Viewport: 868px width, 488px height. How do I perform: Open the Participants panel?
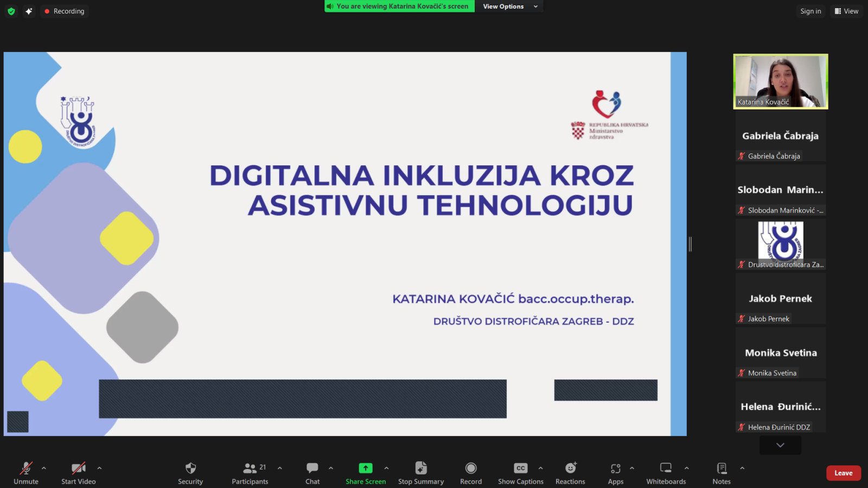250,468
